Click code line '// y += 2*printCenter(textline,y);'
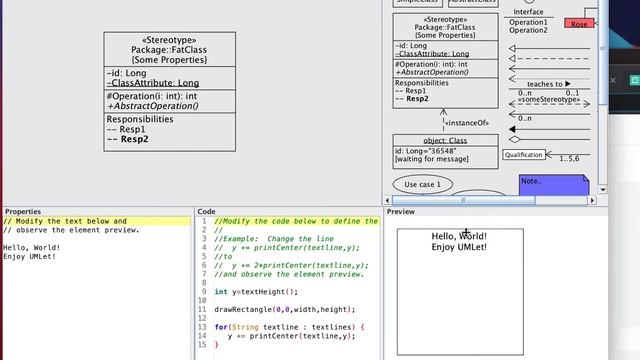The image size is (640, 360). [x=291, y=265]
